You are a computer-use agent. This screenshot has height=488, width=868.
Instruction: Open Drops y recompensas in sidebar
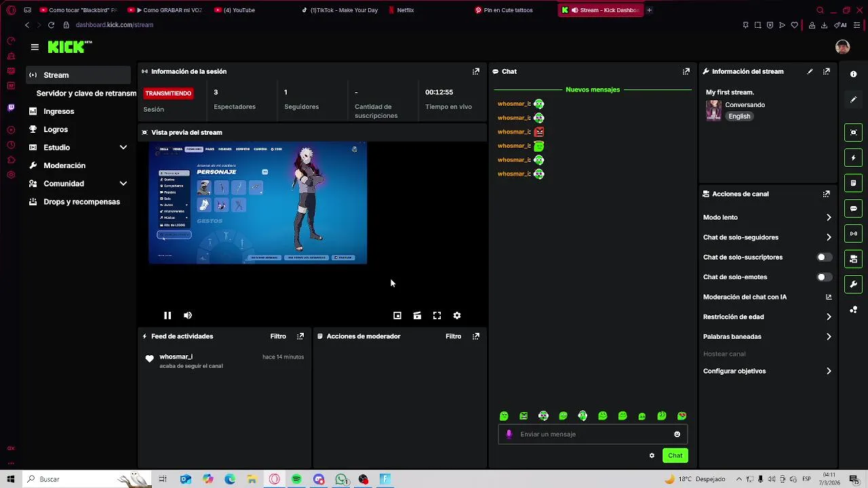(81, 202)
